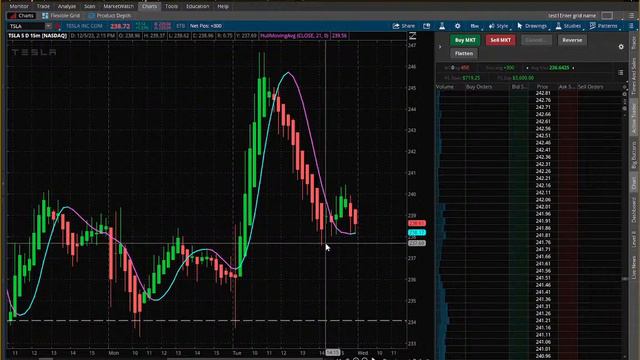
Task: Click the Avg price left arrow stepper
Action: (x=527, y=68)
